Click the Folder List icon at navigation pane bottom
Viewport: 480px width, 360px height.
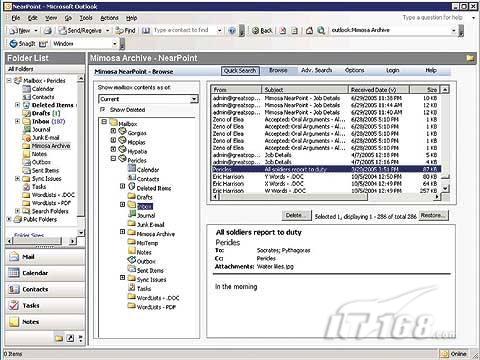click(59, 338)
